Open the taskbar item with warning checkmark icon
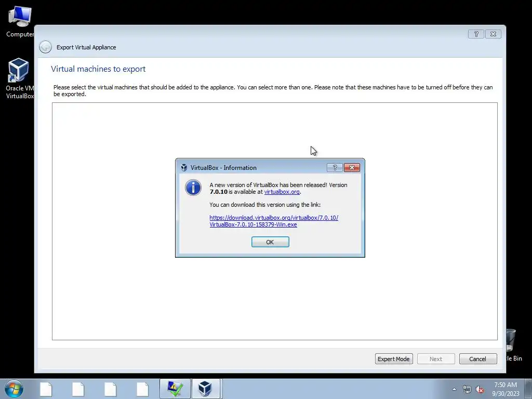 pyautogui.click(x=175, y=389)
